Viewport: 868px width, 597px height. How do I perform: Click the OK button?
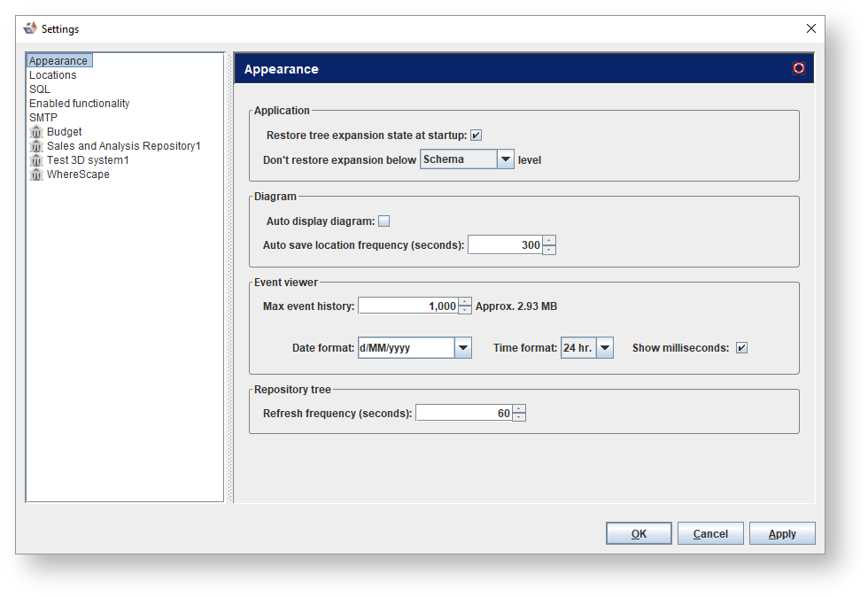[x=639, y=534]
